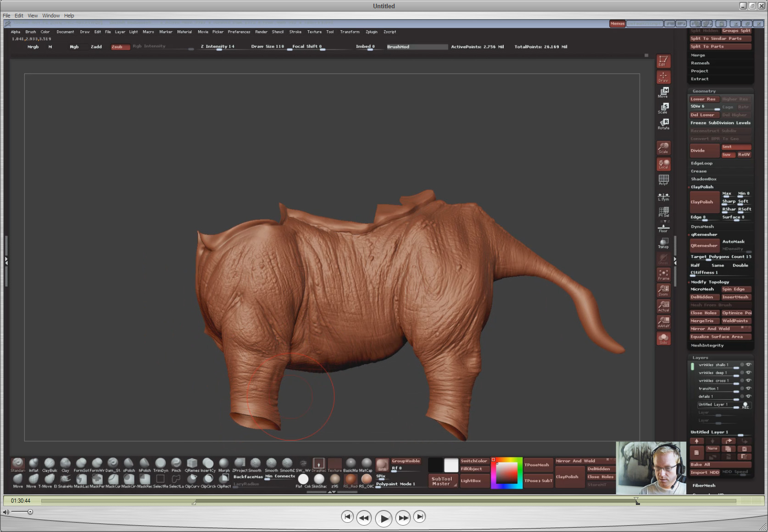Screen dimensions: 768x532
Task: Open the Preferences menu
Action: (x=239, y=32)
